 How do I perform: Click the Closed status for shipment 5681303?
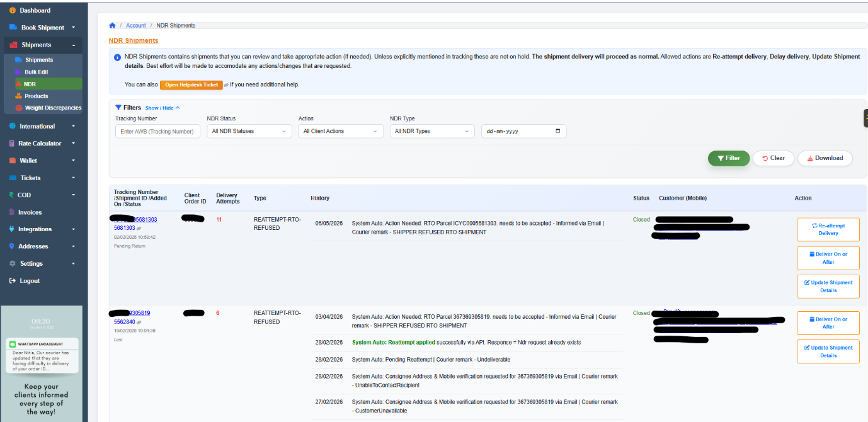tap(641, 220)
